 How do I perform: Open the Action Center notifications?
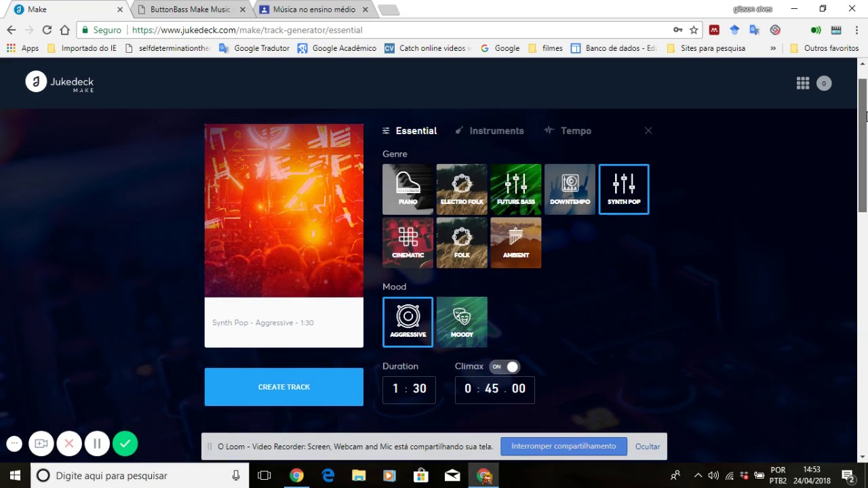click(x=848, y=475)
